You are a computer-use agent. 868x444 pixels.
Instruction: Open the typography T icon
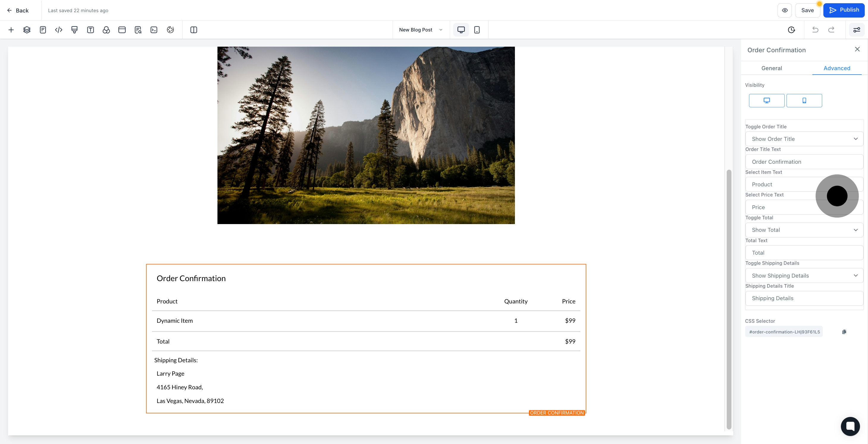point(90,30)
